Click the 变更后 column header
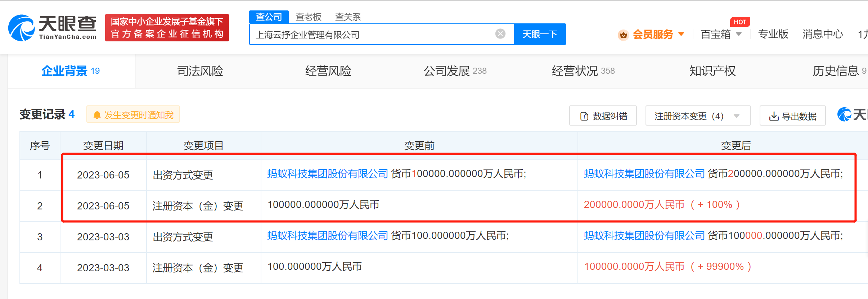The image size is (868, 299). (736, 145)
